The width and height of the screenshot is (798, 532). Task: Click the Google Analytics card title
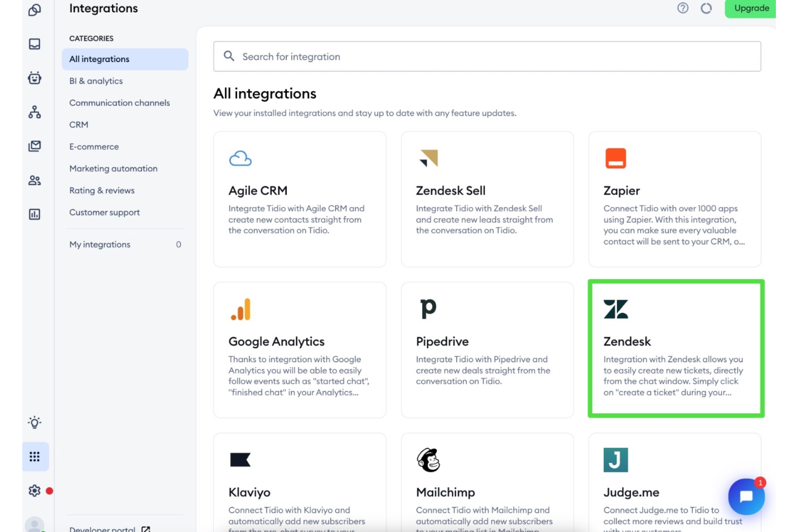[276, 342]
